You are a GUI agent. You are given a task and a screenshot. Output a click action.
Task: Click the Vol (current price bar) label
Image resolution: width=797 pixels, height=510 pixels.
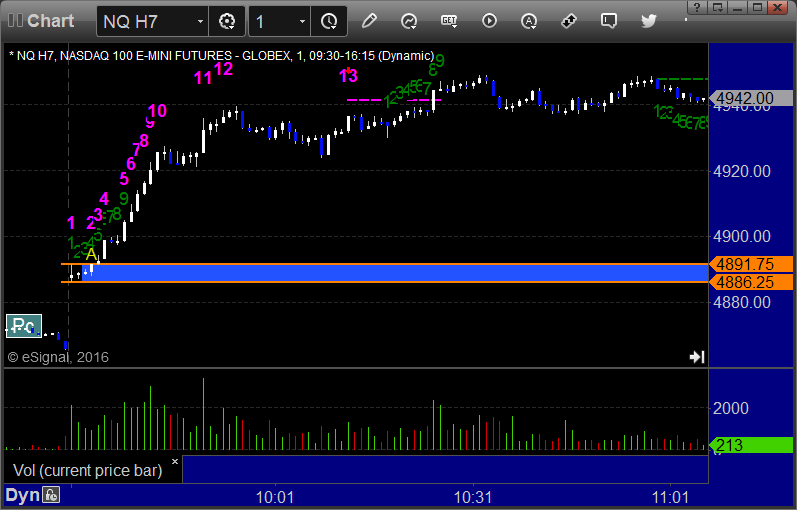pos(87,470)
